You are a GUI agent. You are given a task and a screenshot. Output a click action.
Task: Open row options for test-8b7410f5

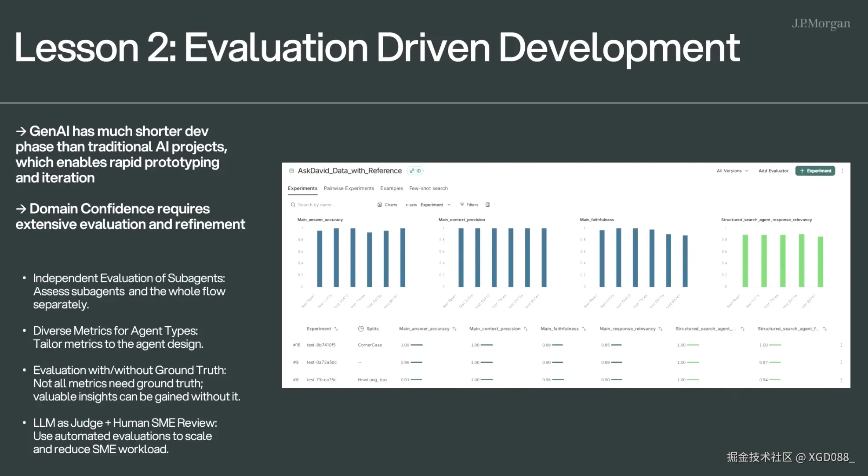pyautogui.click(x=841, y=345)
